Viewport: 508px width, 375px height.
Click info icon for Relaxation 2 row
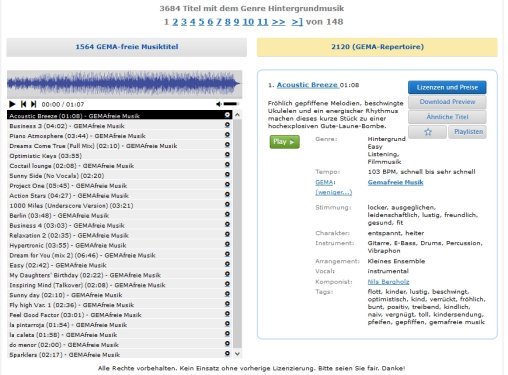(227, 234)
